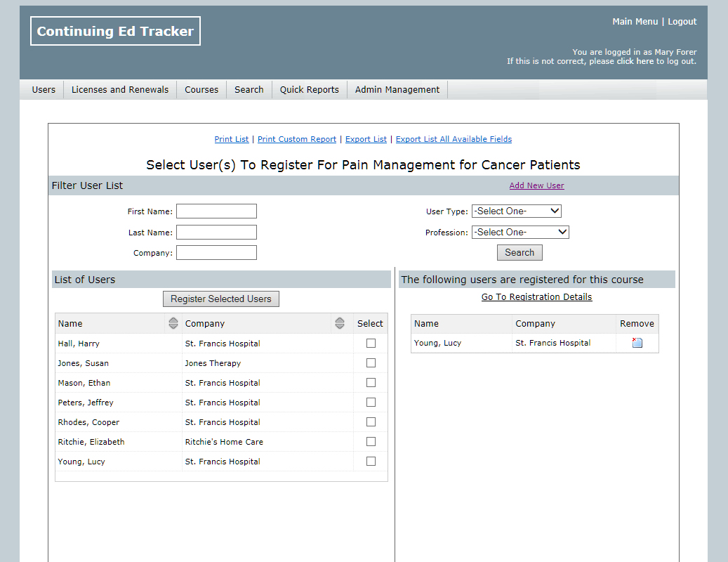The width and height of the screenshot is (728, 562).
Task: Check the box for Hall, Harry
Action: (371, 344)
